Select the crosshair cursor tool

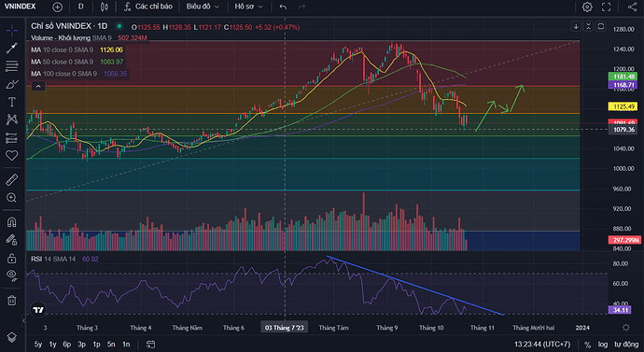[x=12, y=30]
